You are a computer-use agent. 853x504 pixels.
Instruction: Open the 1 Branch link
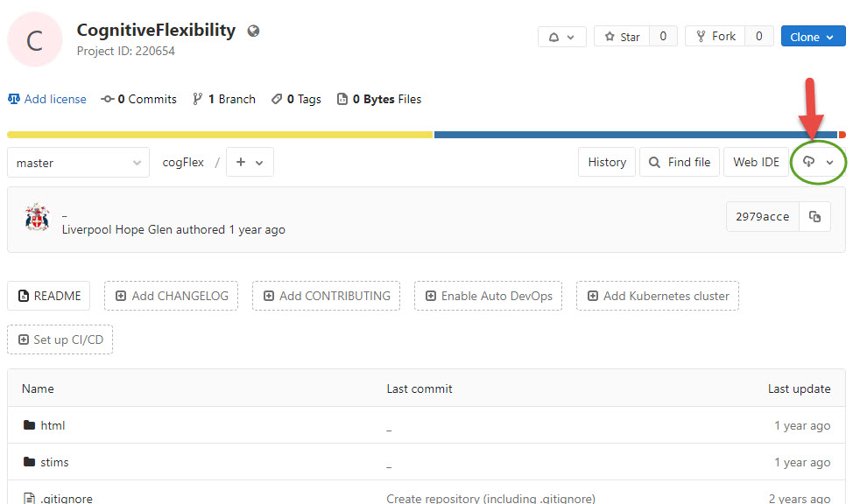click(x=224, y=99)
